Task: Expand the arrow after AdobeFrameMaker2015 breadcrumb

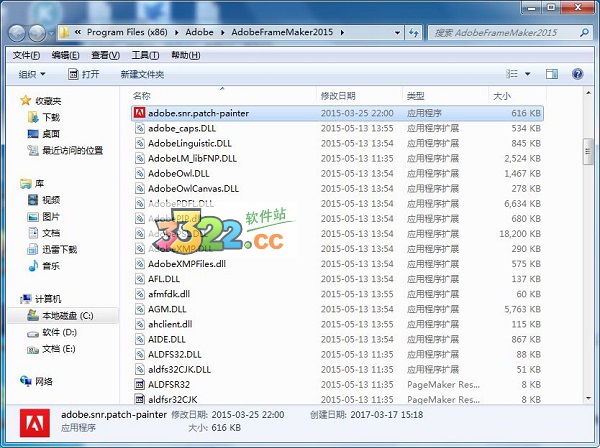Action: [x=342, y=33]
